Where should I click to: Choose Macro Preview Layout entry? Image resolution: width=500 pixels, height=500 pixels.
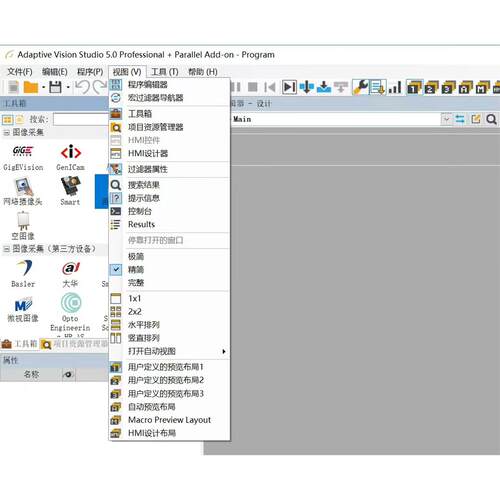pyautogui.click(x=169, y=420)
